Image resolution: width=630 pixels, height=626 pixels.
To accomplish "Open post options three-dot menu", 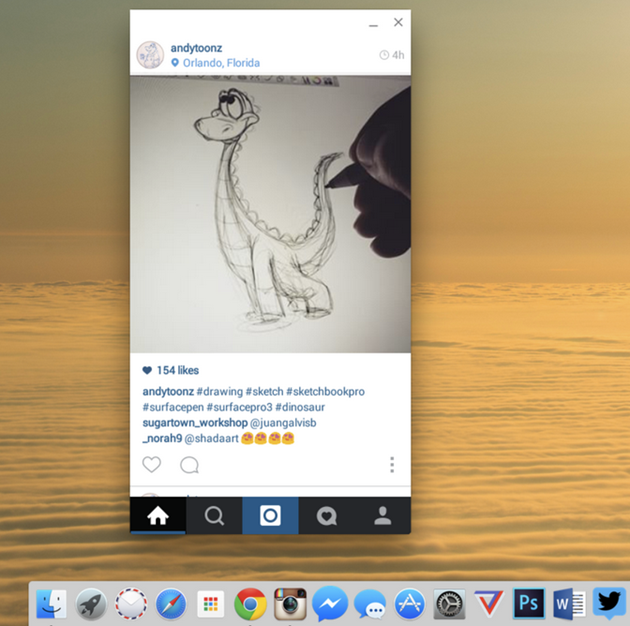I will coord(392,465).
